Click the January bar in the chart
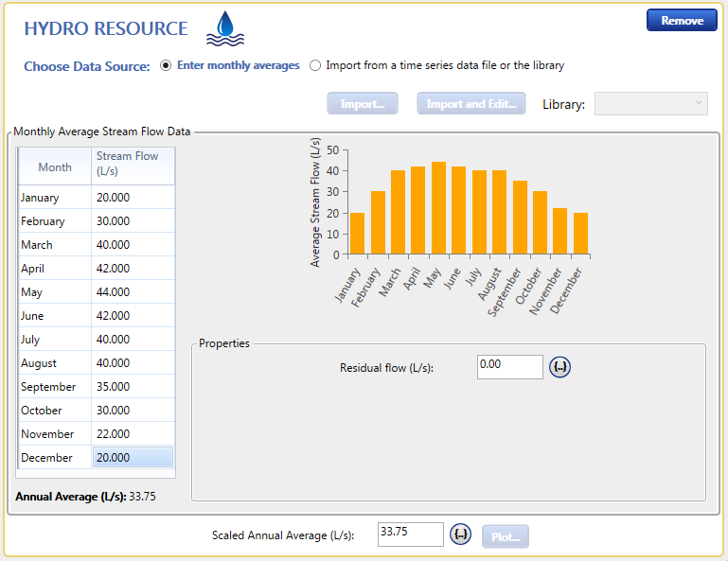 (357, 234)
